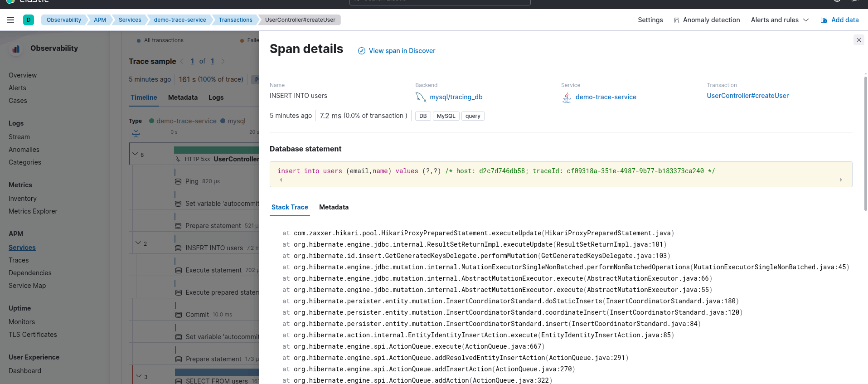Viewport: 868px width, 384px height.
Task: Open the hamburger navigation menu
Action: (10, 20)
